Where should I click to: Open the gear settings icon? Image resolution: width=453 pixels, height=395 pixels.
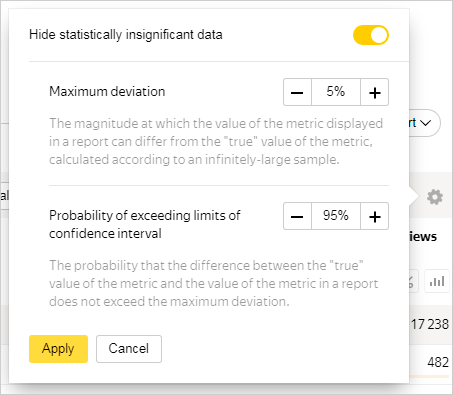(x=435, y=197)
